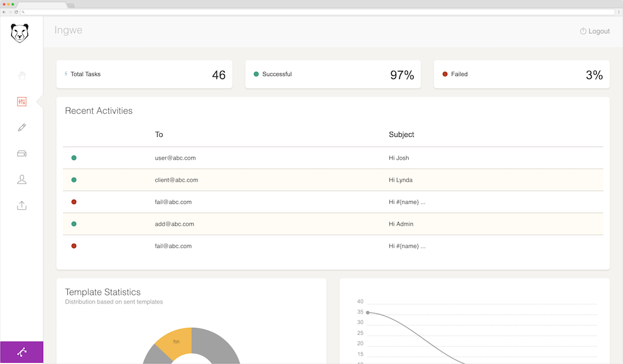Image resolution: width=623 pixels, height=364 pixels.
Task: Open the hand icon in sidebar
Action: point(22,75)
